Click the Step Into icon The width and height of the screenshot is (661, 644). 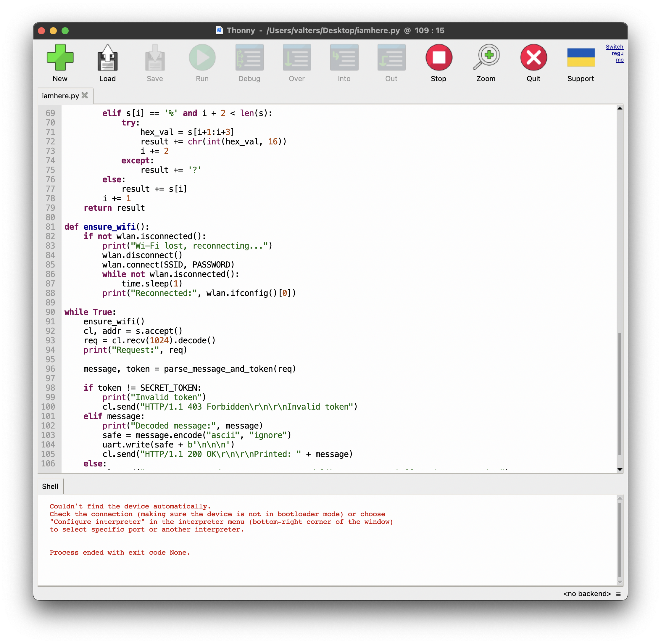pos(344,58)
